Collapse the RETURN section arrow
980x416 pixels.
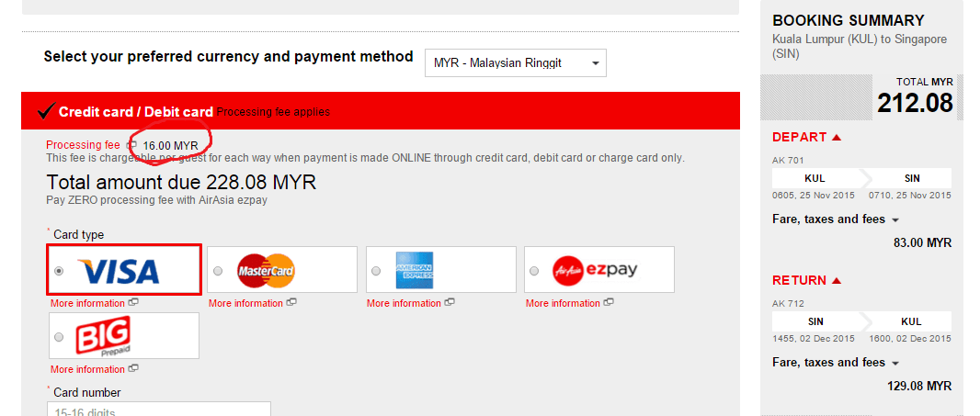837,280
